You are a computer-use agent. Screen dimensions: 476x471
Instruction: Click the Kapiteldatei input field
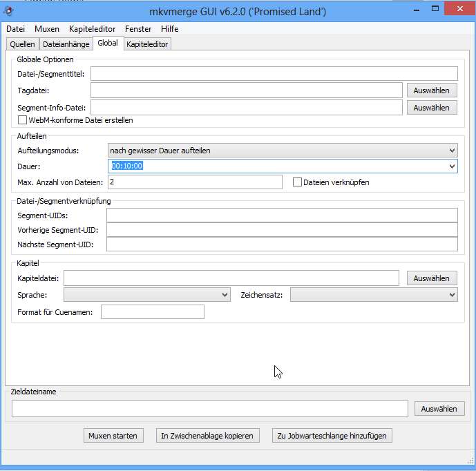231,278
